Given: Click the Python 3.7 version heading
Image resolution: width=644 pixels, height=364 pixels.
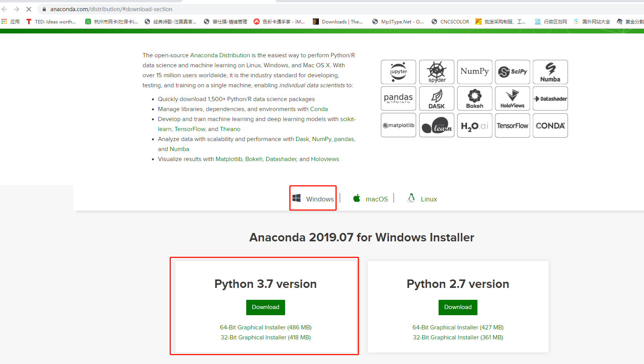Looking at the screenshot, I should click(x=265, y=284).
